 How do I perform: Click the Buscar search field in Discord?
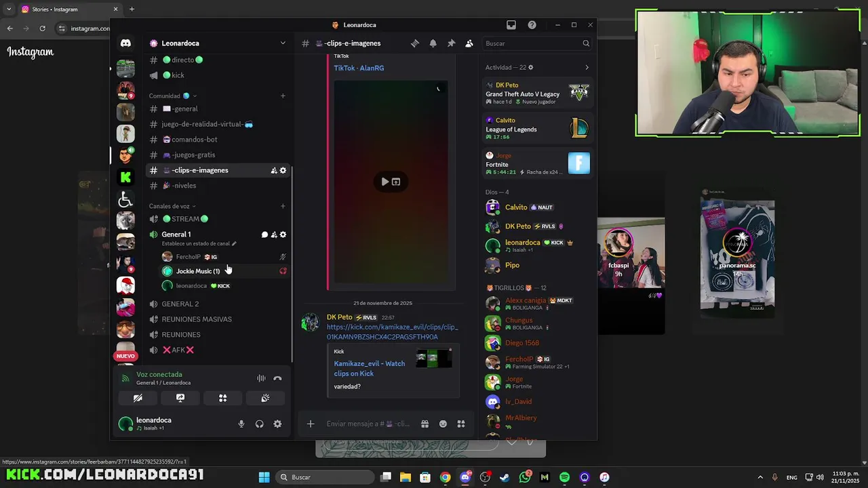(536, 43)
